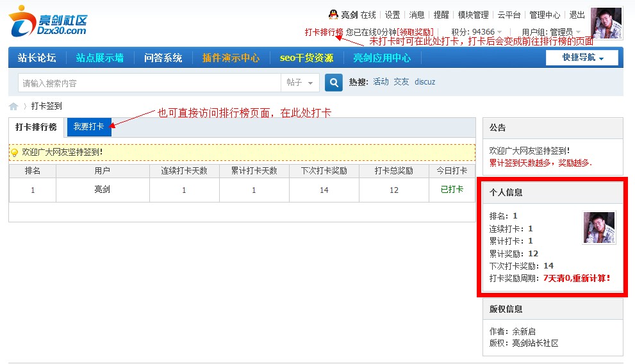Screen dimensions: 635x364
Task: Open 管理中心 link
Action: point(545,15)
